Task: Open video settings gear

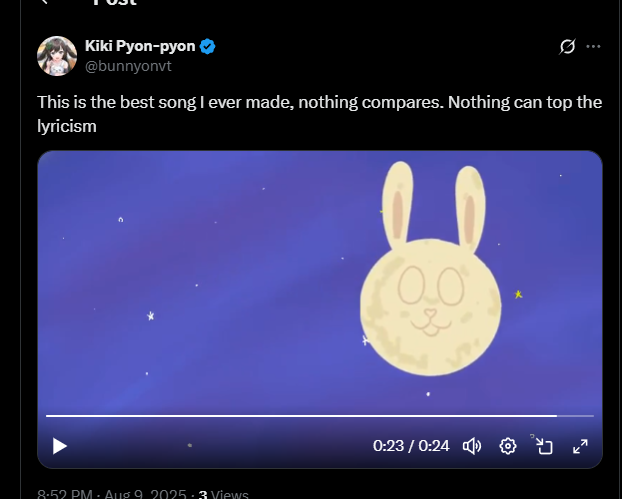Action: pos(508,446)
